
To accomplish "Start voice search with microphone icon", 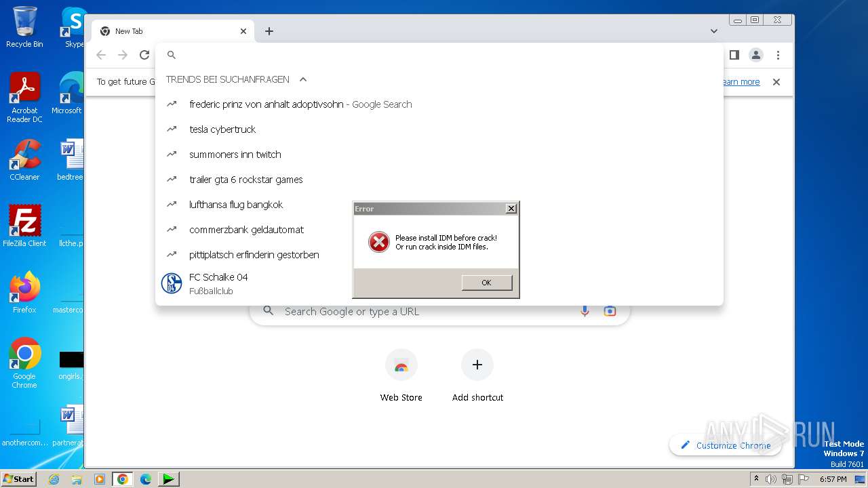I will click(585, 311).
